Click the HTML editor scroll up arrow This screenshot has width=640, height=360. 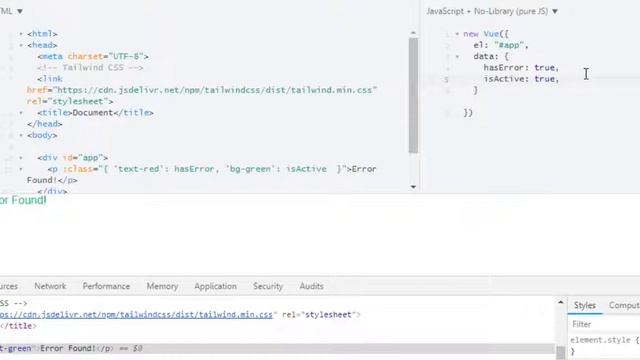pos(413,33)
